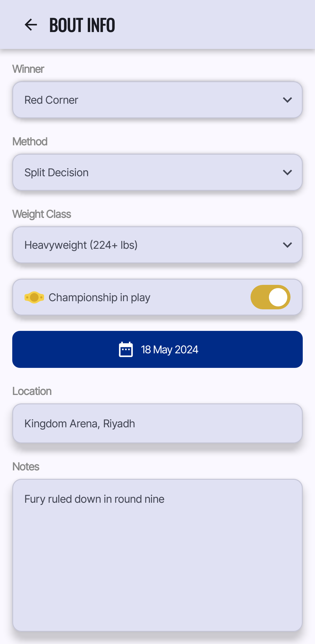Disable the Championship in play switch
The image size is (315, 644).
[x=270, y=297]
